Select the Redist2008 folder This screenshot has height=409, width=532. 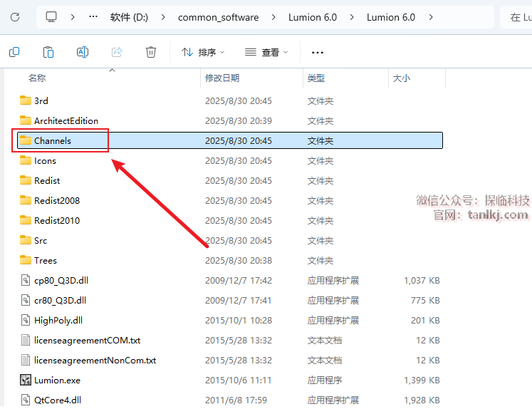[x=230, y=201]
